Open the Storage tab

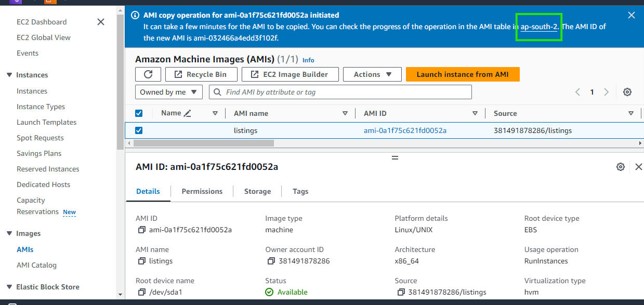coord(257,191)
